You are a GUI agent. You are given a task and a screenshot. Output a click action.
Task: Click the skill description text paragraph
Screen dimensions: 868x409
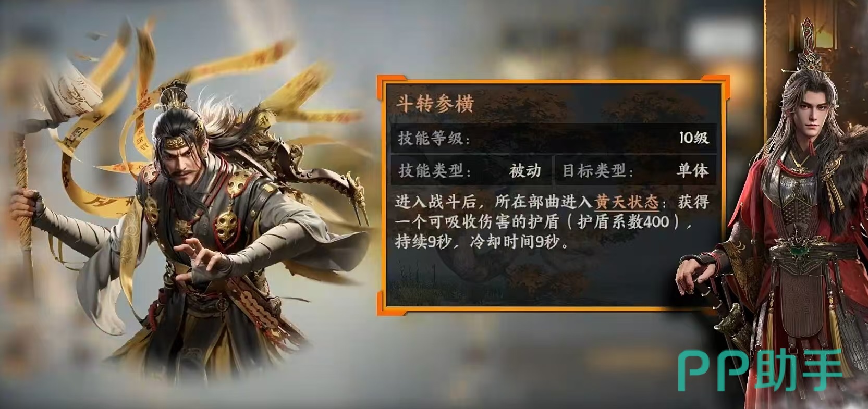tap(552, 222)
